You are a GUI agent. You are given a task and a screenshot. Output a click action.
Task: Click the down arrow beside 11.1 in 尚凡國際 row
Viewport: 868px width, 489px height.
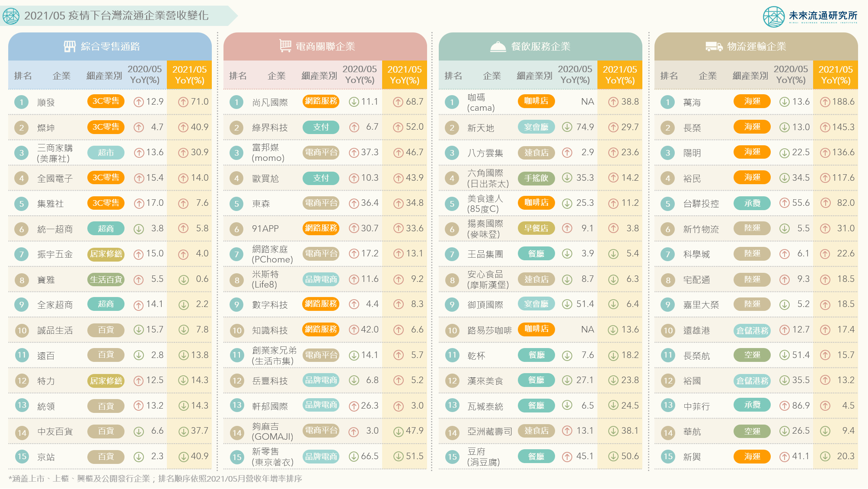pyautogui.click(x=354, y=102)
